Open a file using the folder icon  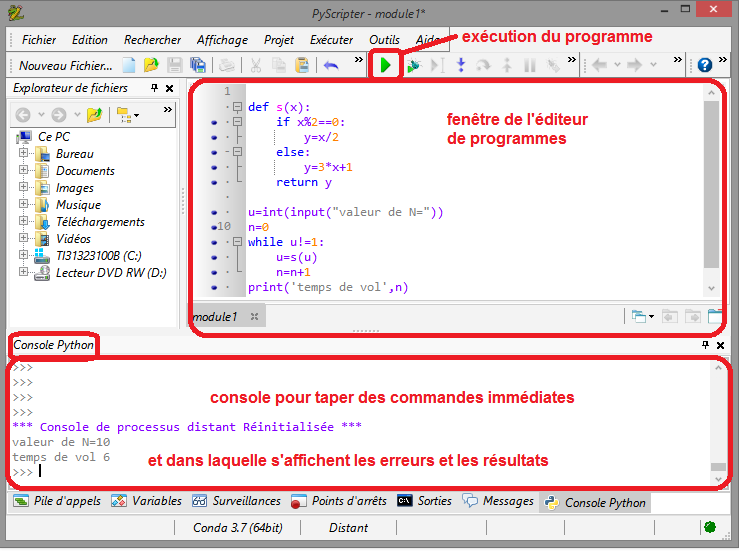[x=151, y=65]
